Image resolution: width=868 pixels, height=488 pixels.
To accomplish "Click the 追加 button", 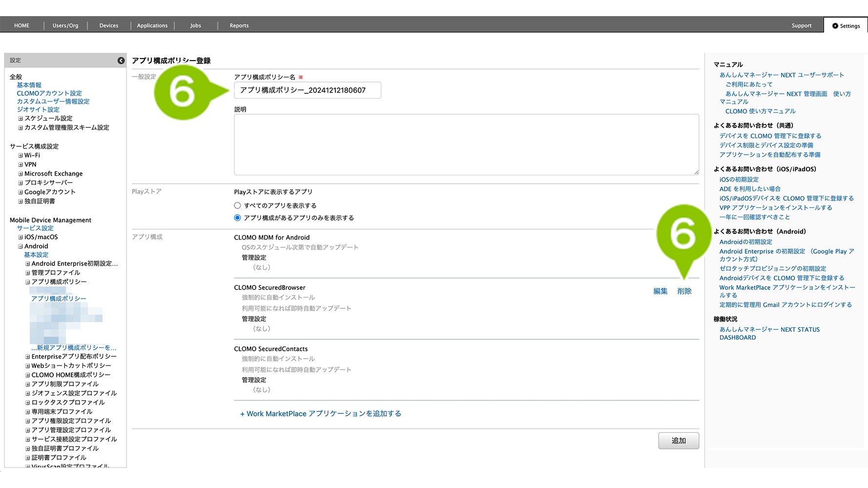I will pyautogui.click(x=679, y=441).
